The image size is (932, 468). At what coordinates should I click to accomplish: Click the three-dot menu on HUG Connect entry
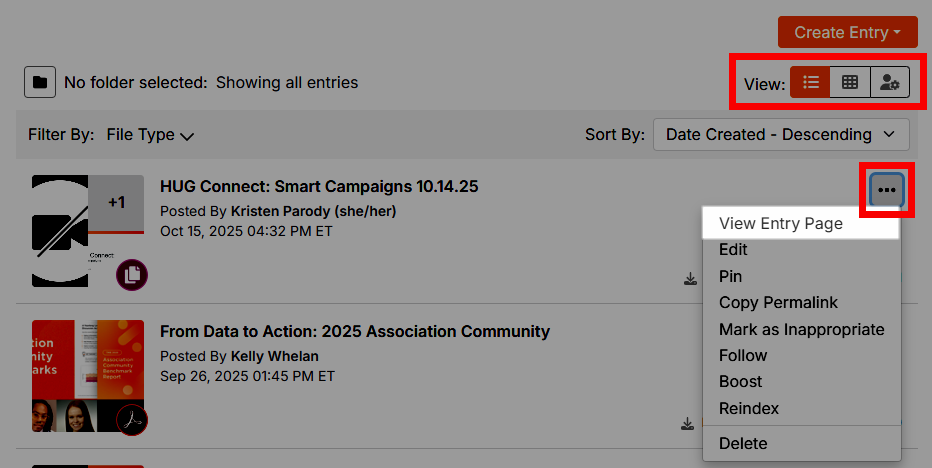point(886,189)
